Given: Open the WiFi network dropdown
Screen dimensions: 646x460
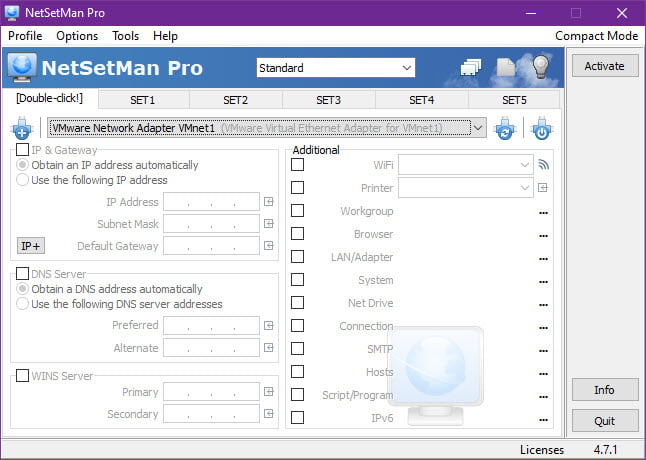Looking at the screenshot, I should pos(466,165).
